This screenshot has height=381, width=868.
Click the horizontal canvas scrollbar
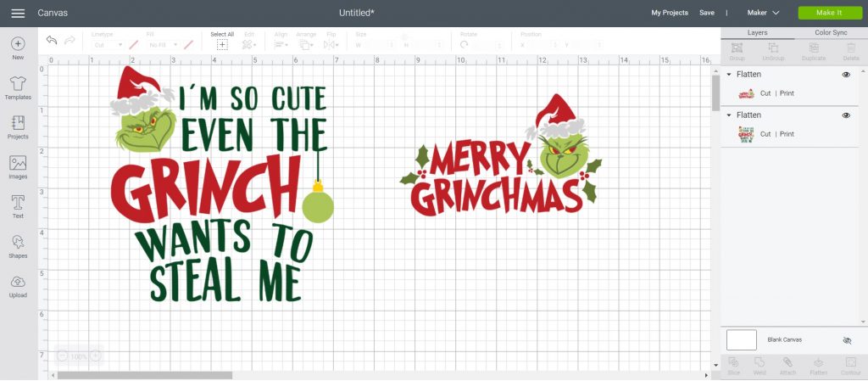pos(144,375)
